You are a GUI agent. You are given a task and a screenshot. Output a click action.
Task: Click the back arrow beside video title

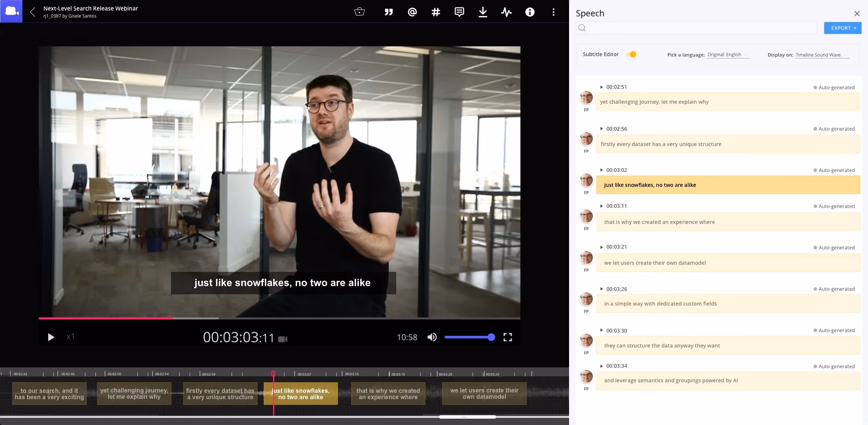click(x=33, y=12)
